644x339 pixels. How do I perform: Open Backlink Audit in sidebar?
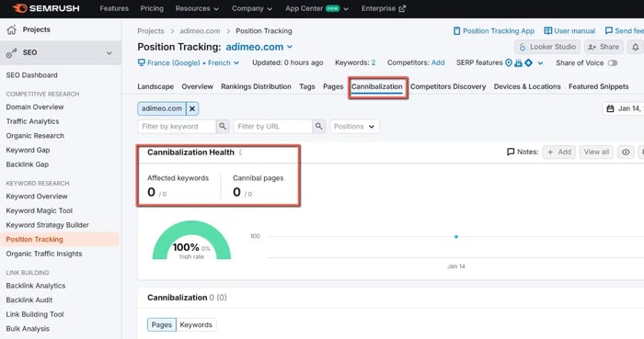[x=29, y=300]
